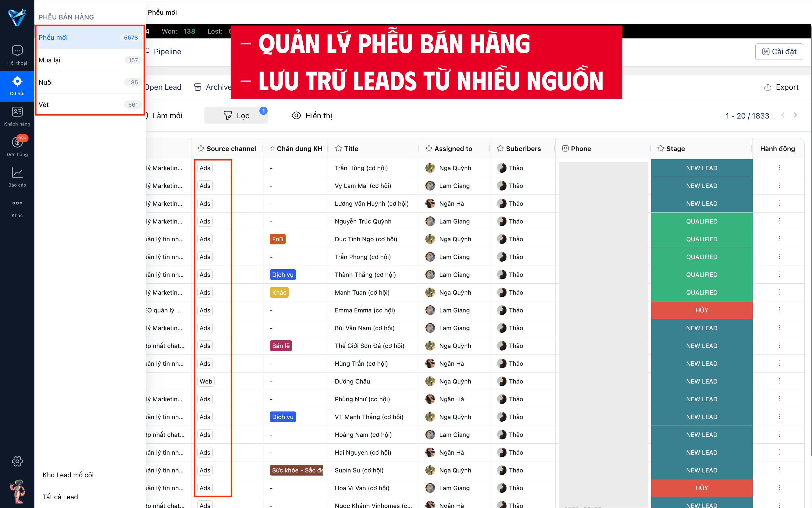Viewport: 812px width, 508px height.
Task: Open row actions for Emma Emma lead
Action: tap(779, 310)
